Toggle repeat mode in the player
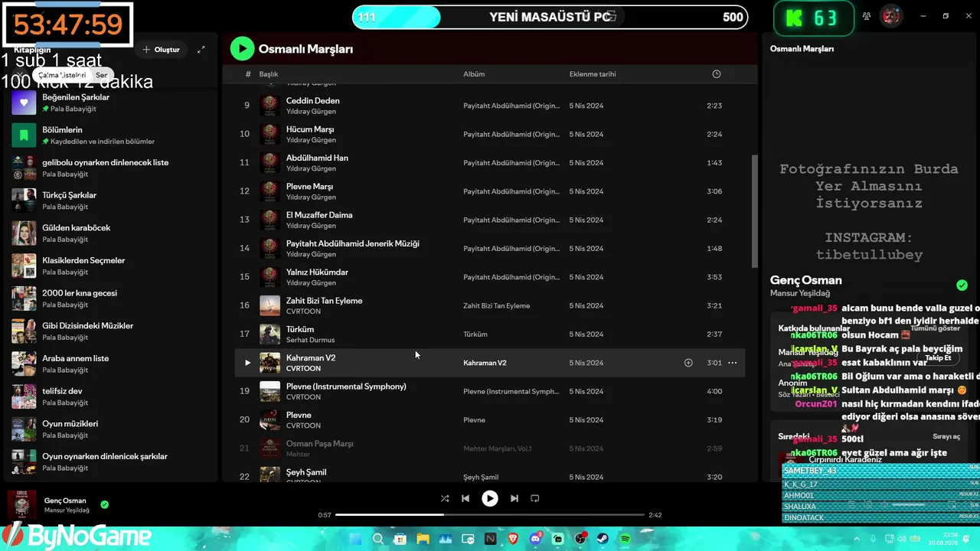The width and height of the screenshot is (980, 551). (x=535, y=498)
